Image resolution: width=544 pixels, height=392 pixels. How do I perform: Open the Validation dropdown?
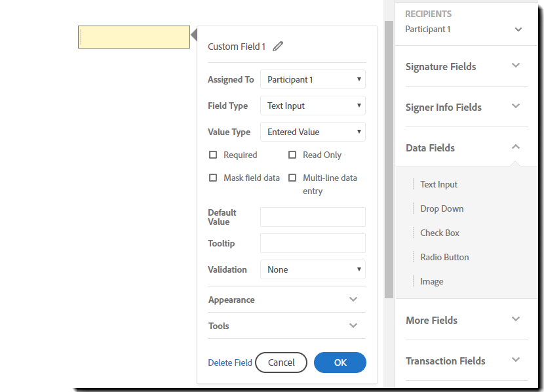pos(313,269)
